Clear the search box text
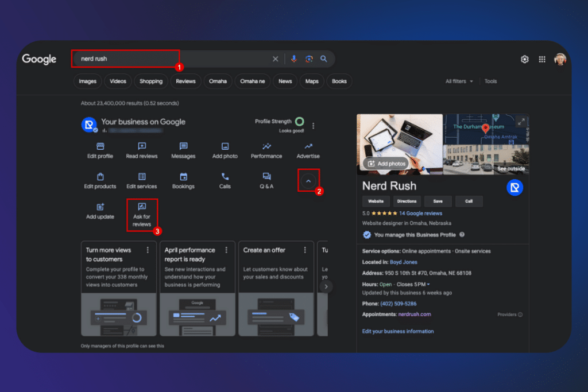This screenshot has height=392, width=588. 275,59
